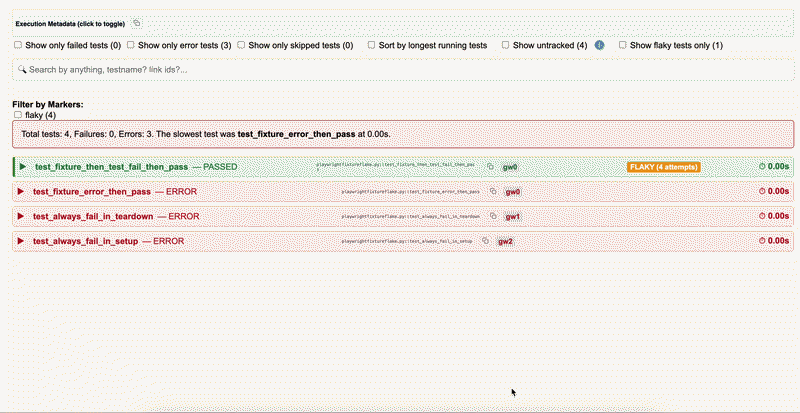Expand the test_fixture_error_then_pass error row

(22, 191)
